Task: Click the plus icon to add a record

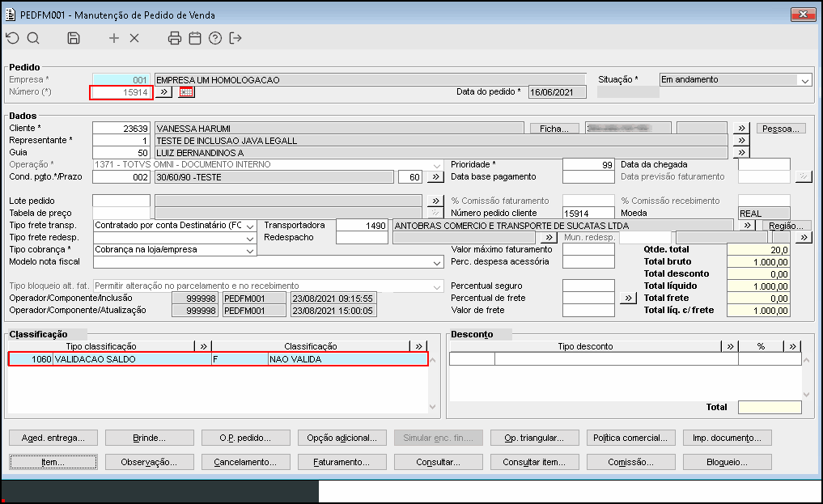Action: pos(113,38)
